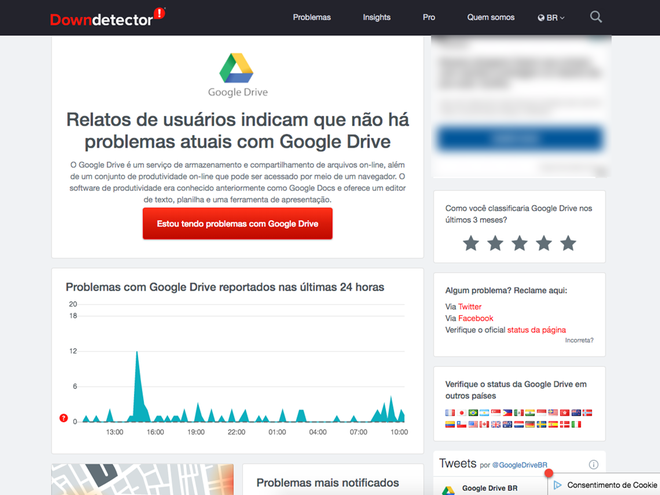The width and height of the screenshot is (660, 495).
Task: Follow the Facebook complaint link
Action: coord(476,318)
